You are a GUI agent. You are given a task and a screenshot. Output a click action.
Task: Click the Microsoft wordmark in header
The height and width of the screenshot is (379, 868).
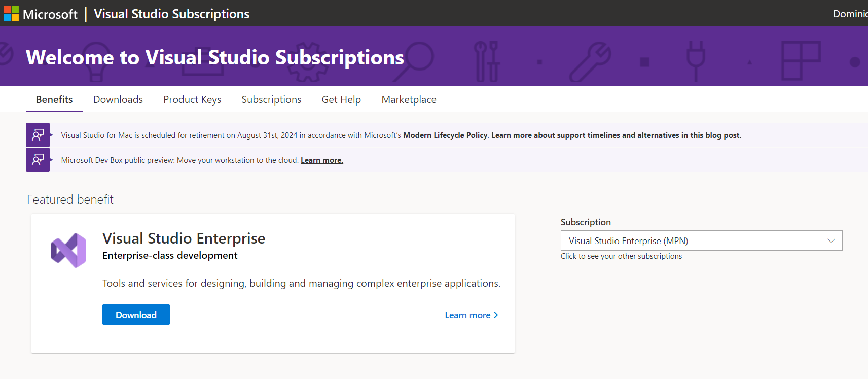50,14
